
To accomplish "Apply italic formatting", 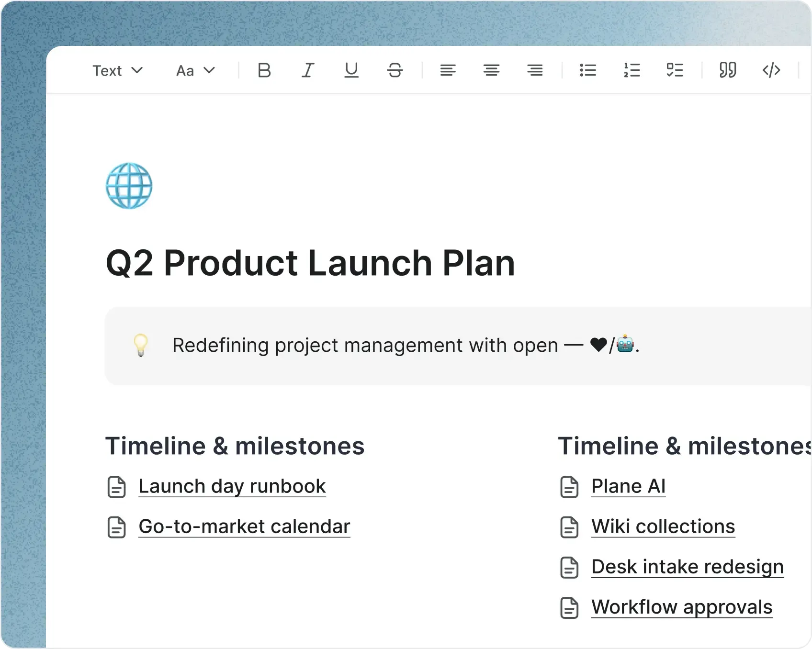I will coord(308,70).
